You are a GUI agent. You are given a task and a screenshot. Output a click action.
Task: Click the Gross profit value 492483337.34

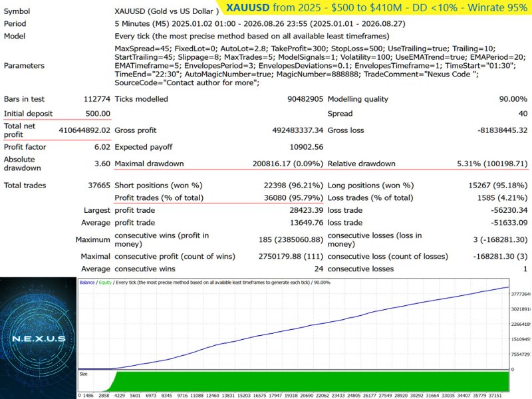tap(297, 130)
